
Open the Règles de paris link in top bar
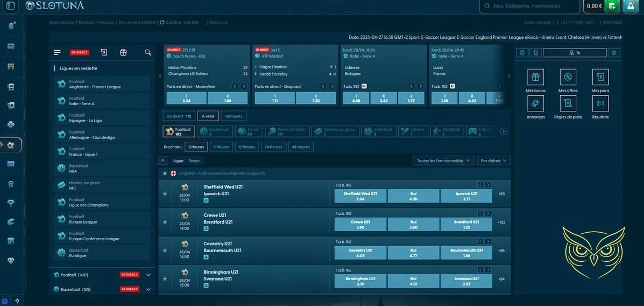61,23
